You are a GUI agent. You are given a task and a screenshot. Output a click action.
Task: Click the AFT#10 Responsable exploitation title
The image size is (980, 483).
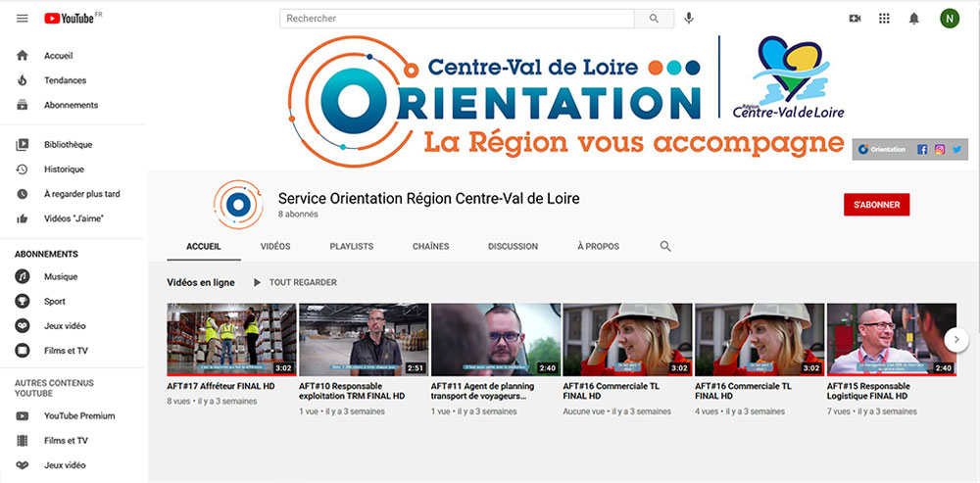click(x=352, y=391)
